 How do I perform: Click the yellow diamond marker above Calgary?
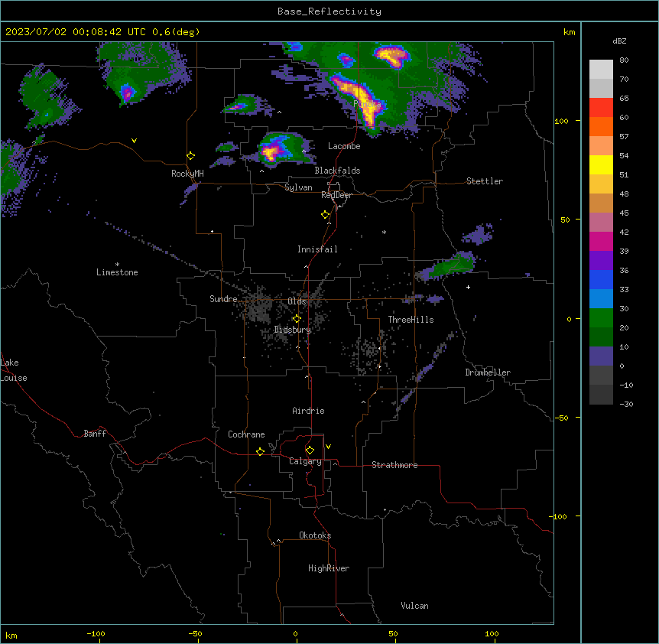click(310, 450)
